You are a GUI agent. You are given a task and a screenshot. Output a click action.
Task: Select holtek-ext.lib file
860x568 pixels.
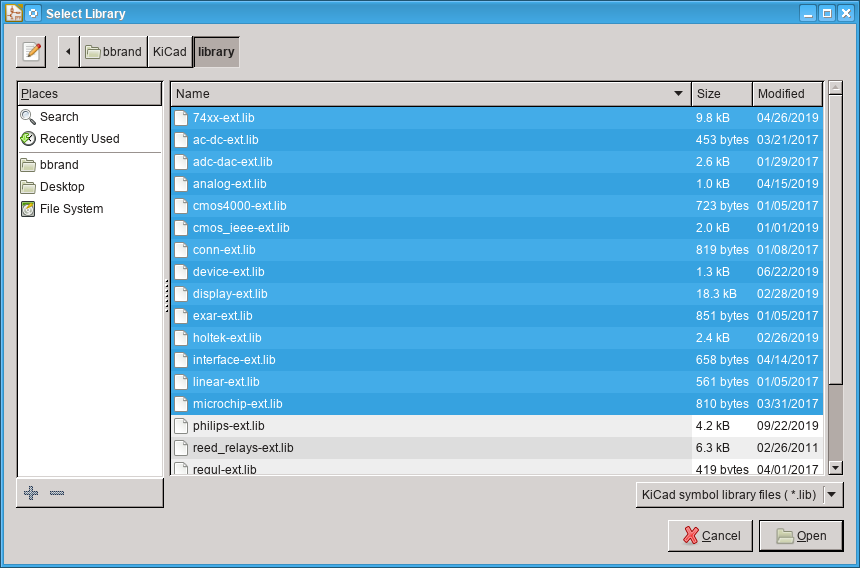(497, 338)
